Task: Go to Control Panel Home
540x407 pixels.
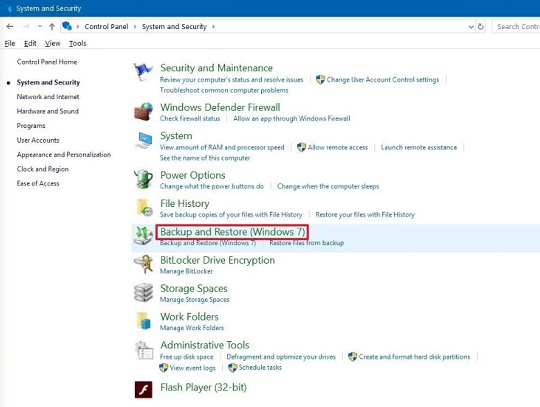Action: (x=47, y=62)
